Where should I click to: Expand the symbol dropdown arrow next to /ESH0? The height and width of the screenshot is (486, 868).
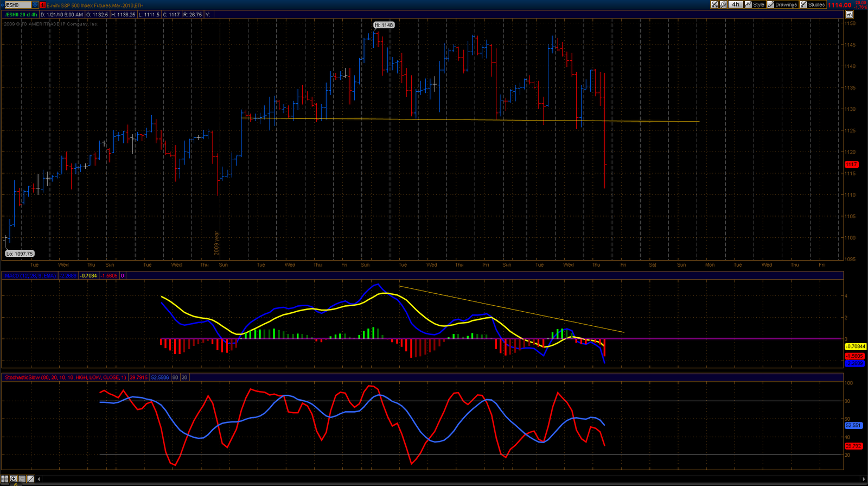point(35,5)
